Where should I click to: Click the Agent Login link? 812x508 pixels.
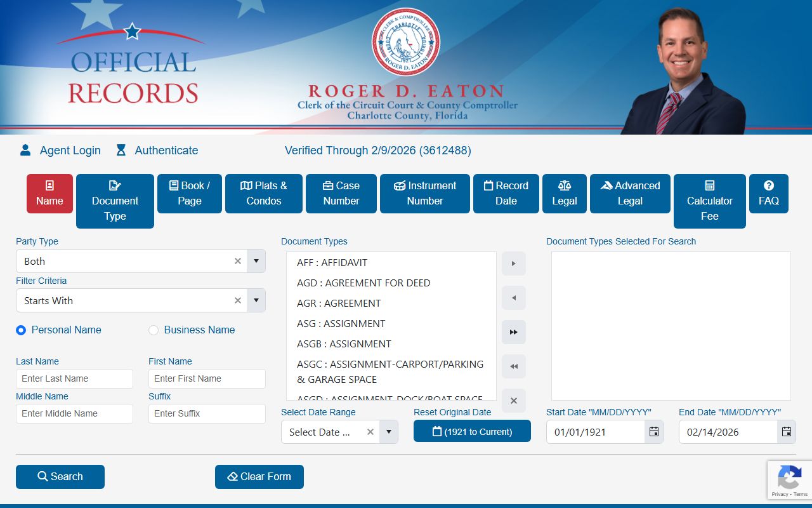[x=70, y=150]
